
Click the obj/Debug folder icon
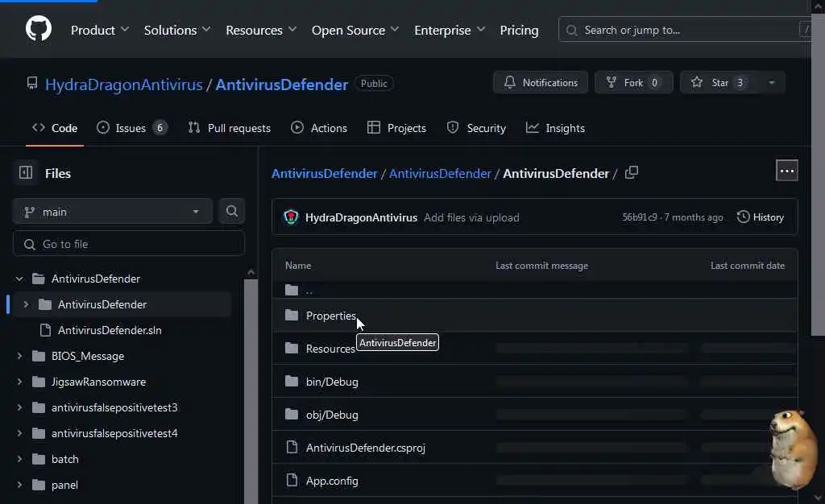click(x=292, y=414)
